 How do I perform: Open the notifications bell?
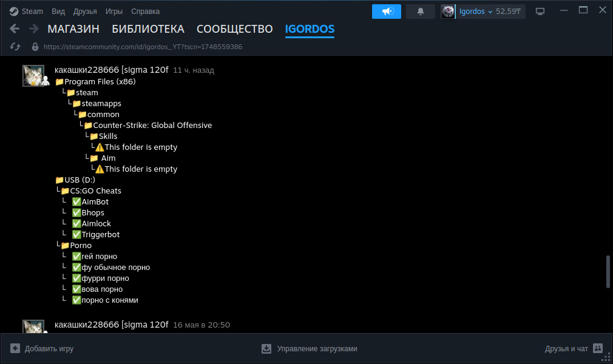pyautogui.click(x=420, y=12)
